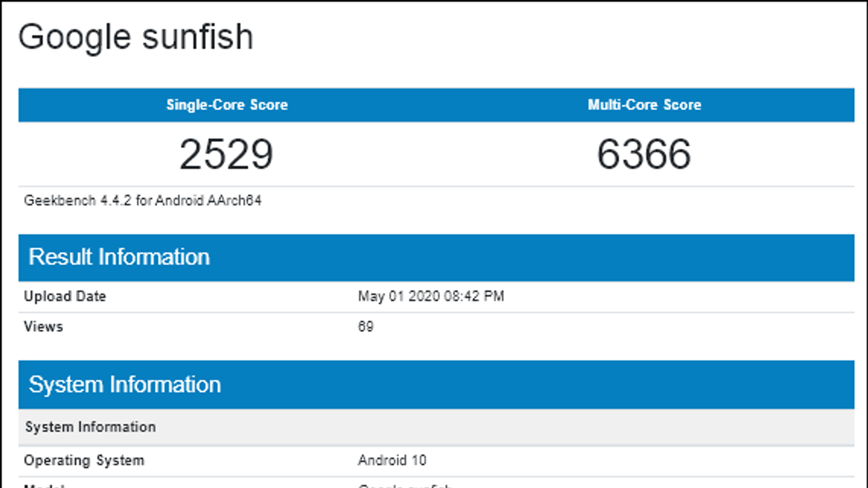Click the Multi-Core Score column header
The width and height of the screenshot is (868, 488).
tap(644, 105)
